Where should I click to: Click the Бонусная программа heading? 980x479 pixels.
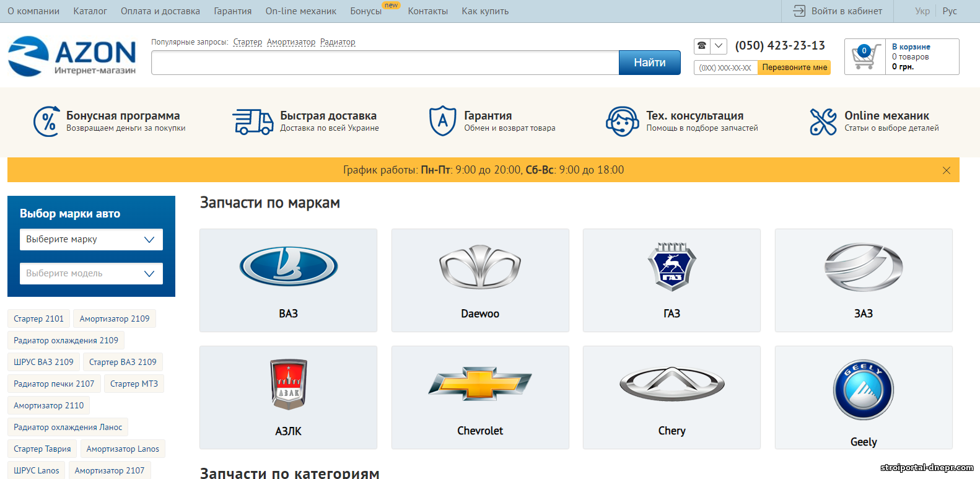click(123, 116)
